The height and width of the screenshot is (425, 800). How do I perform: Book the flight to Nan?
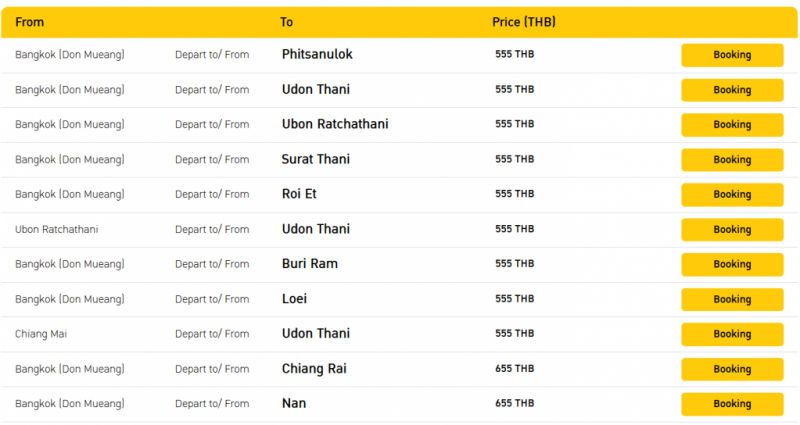(x=732, y=404)
